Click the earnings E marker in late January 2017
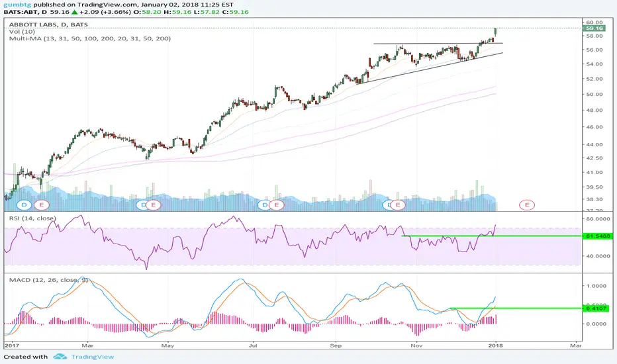 41,205
